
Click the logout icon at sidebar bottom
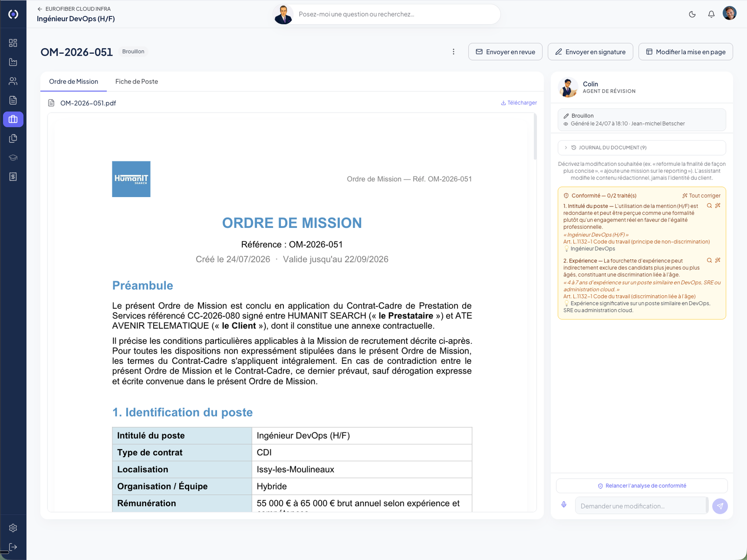tap(13, 547)
